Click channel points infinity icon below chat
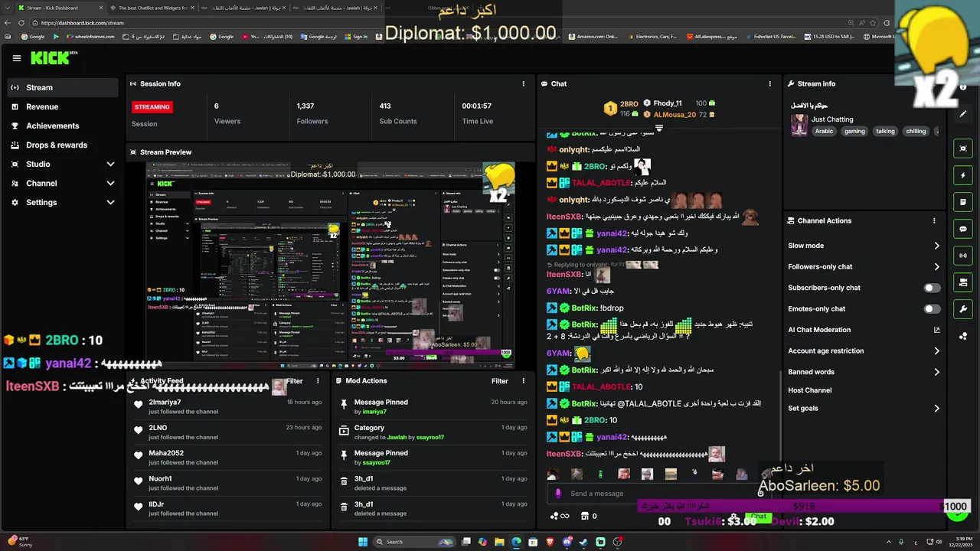 pos(560,516)
